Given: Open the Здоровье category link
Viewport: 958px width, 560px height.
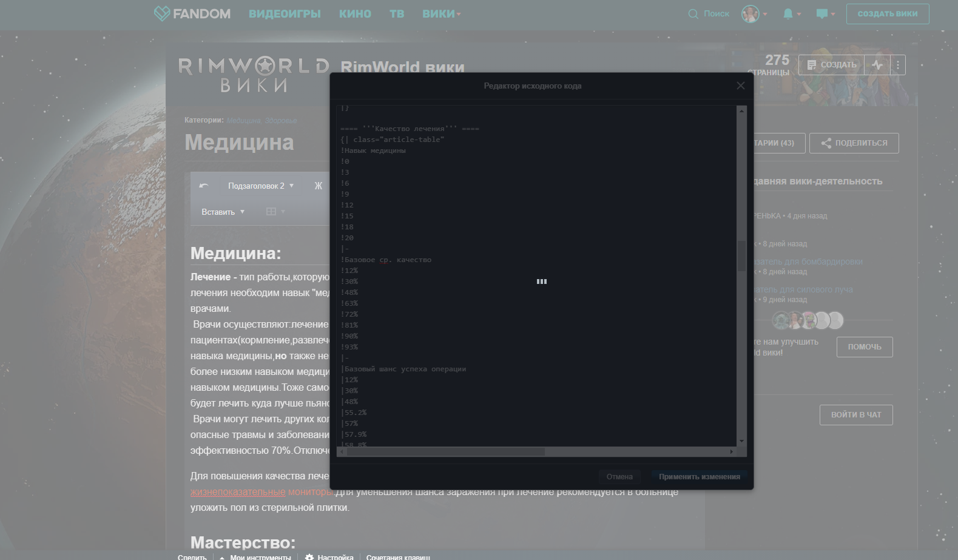Looking at the screenshot, I should 281,121.
